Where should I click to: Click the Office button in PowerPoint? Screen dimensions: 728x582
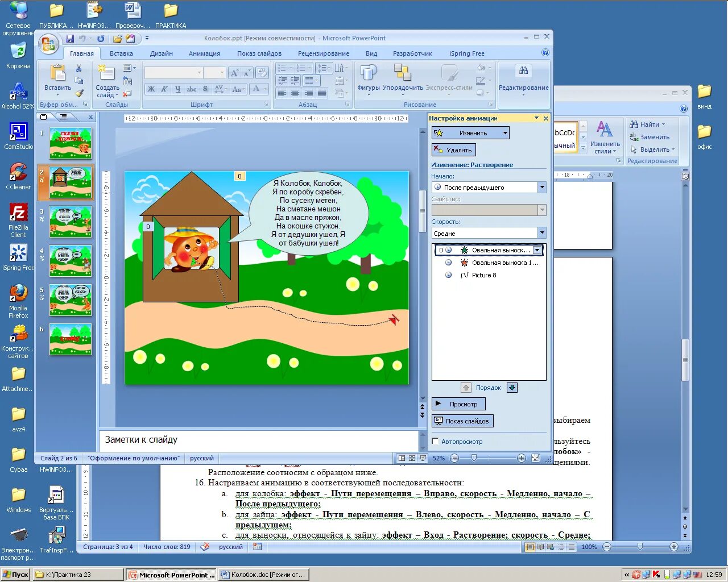(x=49, y=44)
